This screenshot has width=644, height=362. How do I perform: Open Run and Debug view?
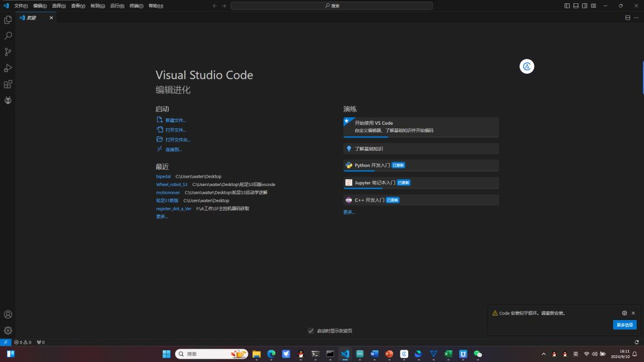pyautogui.click(x=8, y=68)
